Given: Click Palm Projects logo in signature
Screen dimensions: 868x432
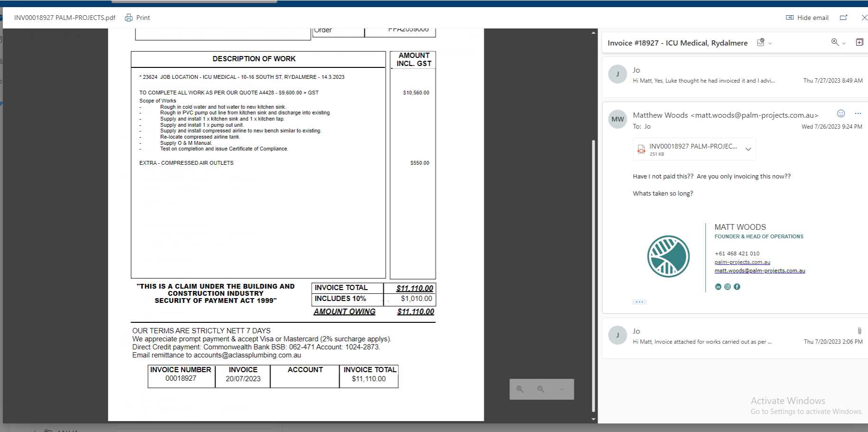Looking at the screenshot, I should coord(668,256).
